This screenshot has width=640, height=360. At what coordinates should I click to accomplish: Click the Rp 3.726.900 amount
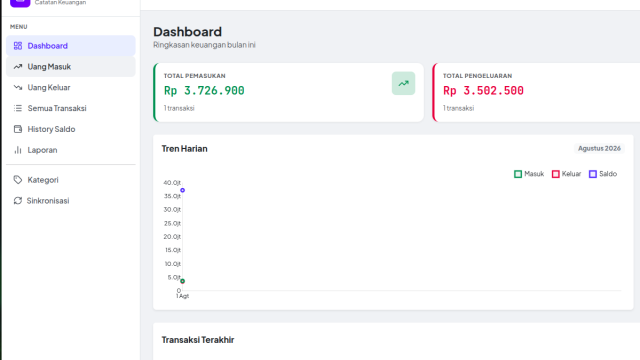pyautogui.click(x=204, y=91)
